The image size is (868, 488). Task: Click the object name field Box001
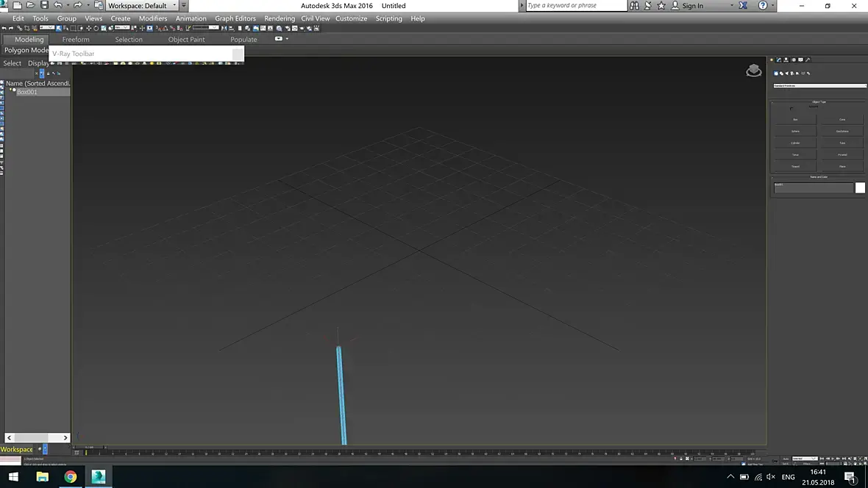click(814, 187)
